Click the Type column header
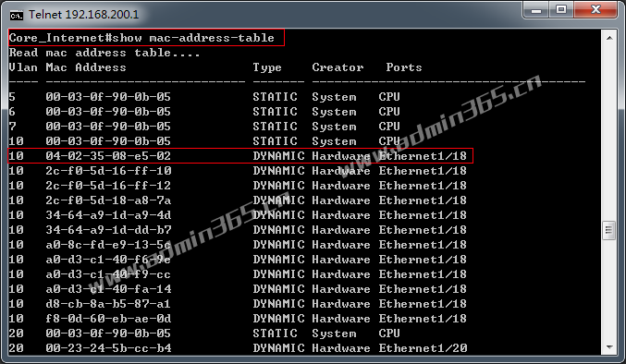This screenshot has width=626, height=364. 267,67
